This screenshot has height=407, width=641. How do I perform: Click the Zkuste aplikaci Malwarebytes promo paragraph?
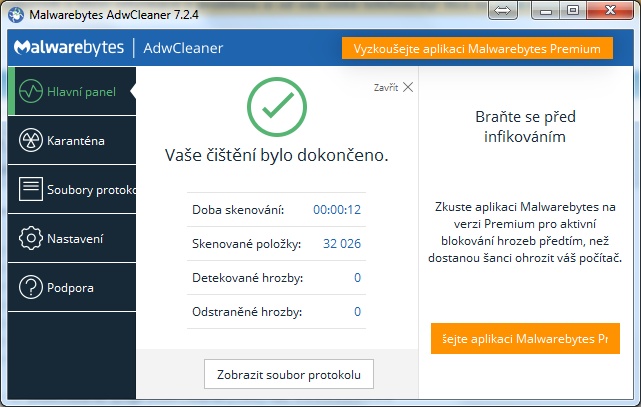pyautogui.click(x=525, y=232)
